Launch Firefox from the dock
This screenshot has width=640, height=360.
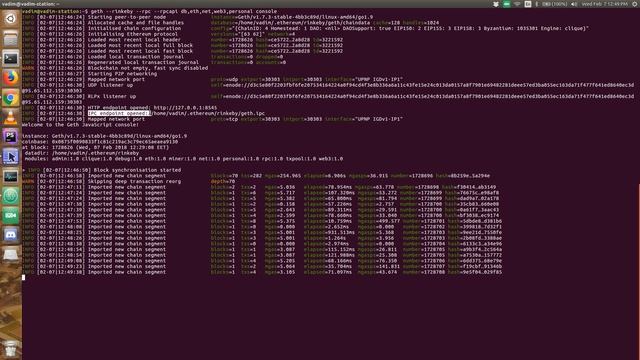11,78
